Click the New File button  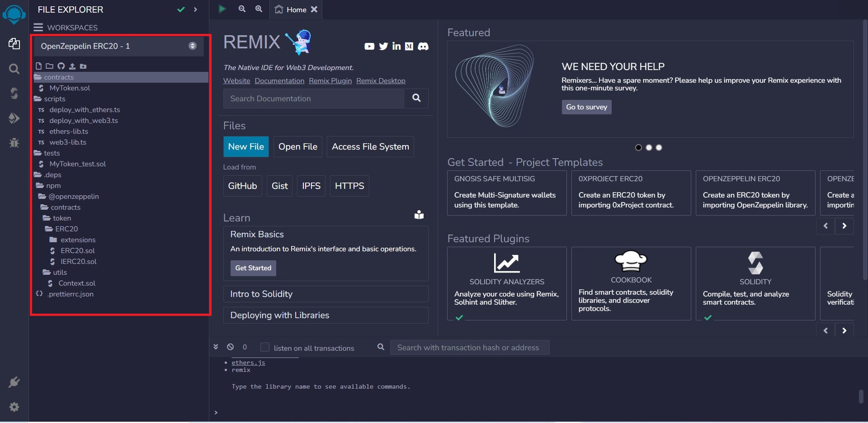pos(246,146)
